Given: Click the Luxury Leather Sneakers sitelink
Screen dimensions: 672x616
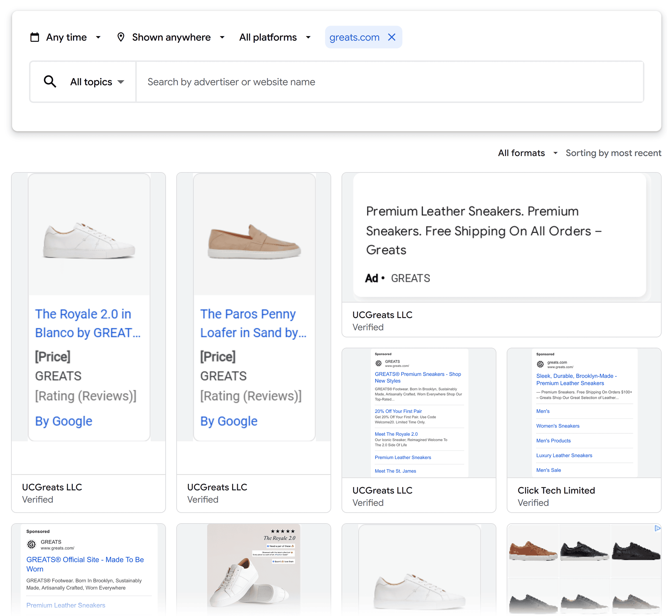Looking at the screenshot, I should [564, 455].
